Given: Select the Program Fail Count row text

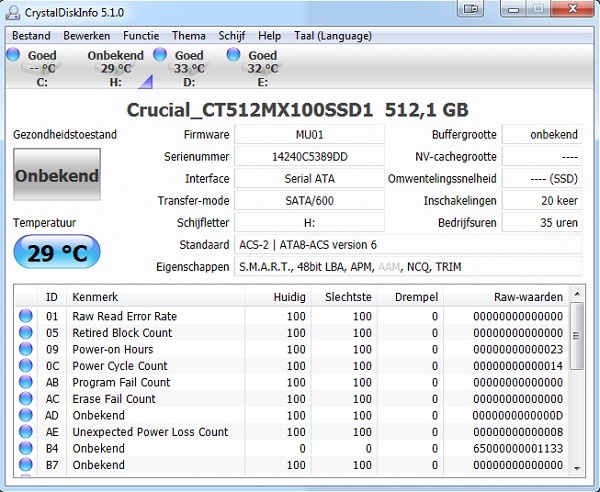Looking at the screenshot, I should (x=121, y=382).
